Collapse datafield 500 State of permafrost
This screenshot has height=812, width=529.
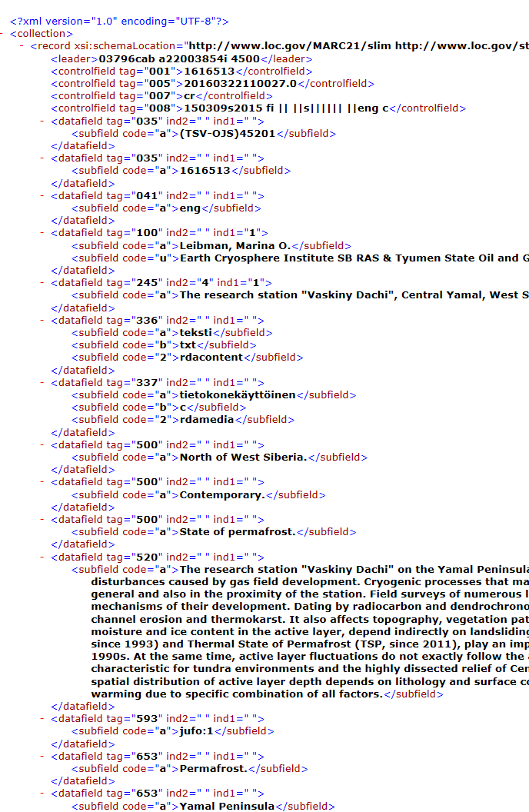coord(42,519)
